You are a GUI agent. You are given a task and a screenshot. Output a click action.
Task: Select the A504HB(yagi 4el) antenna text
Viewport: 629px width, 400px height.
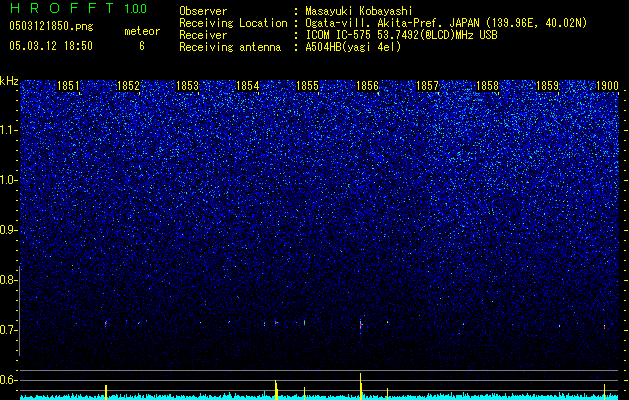click(x=353, y=47)
